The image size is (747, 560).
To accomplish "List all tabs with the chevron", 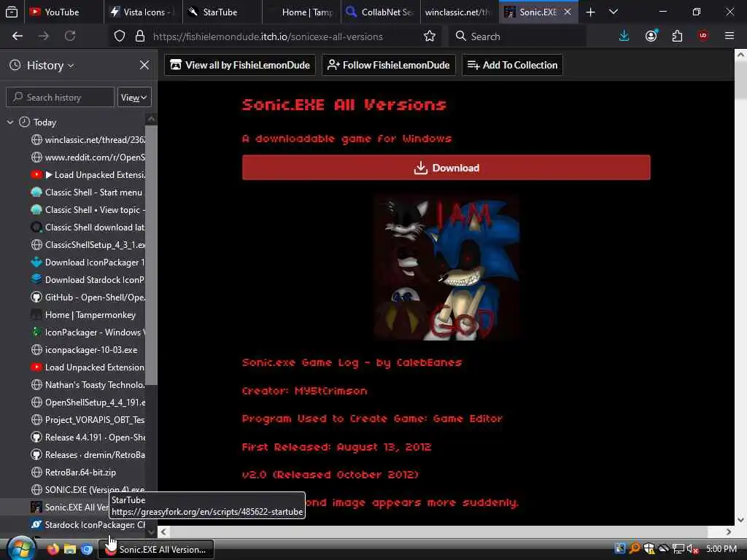I will (614, 12).
